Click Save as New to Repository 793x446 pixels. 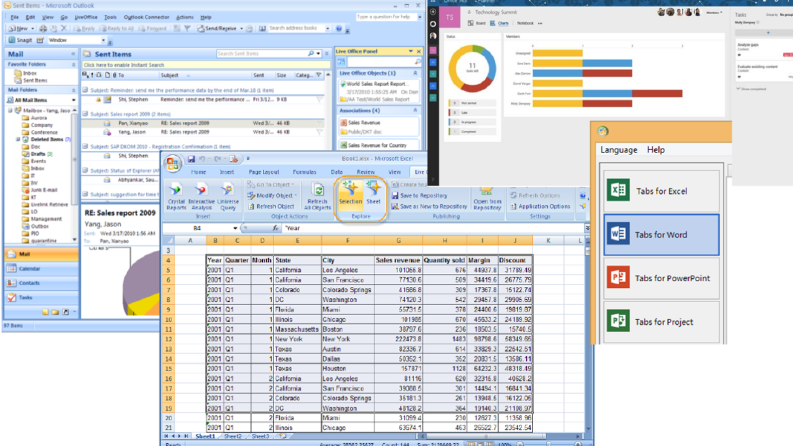tap(429, 206)
